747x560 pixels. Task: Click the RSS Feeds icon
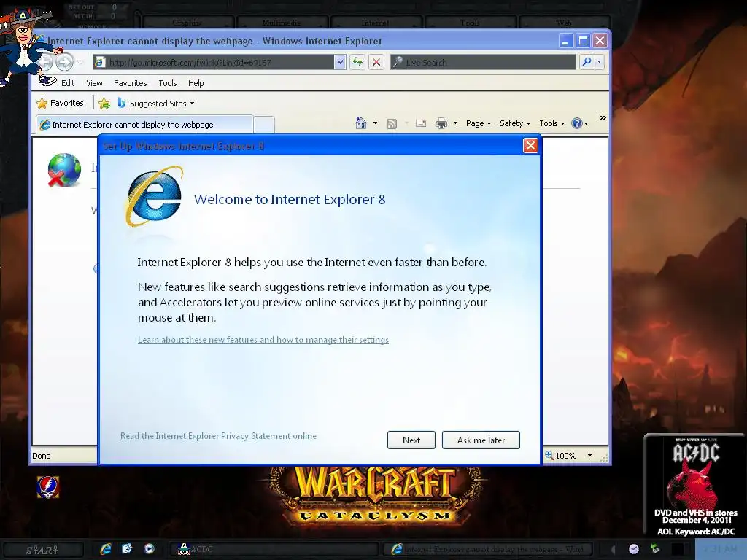(392, 124)
